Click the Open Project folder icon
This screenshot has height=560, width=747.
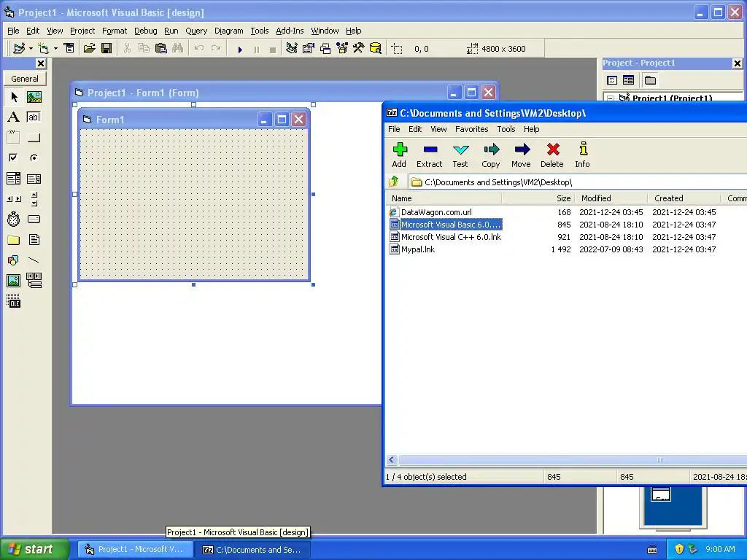point(90,49)
